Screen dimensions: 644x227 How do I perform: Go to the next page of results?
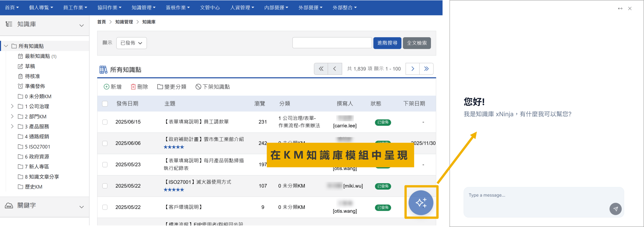413,69
